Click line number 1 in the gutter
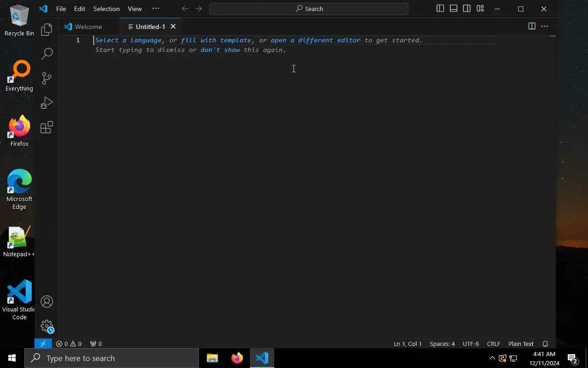 (x=78, y=40)
